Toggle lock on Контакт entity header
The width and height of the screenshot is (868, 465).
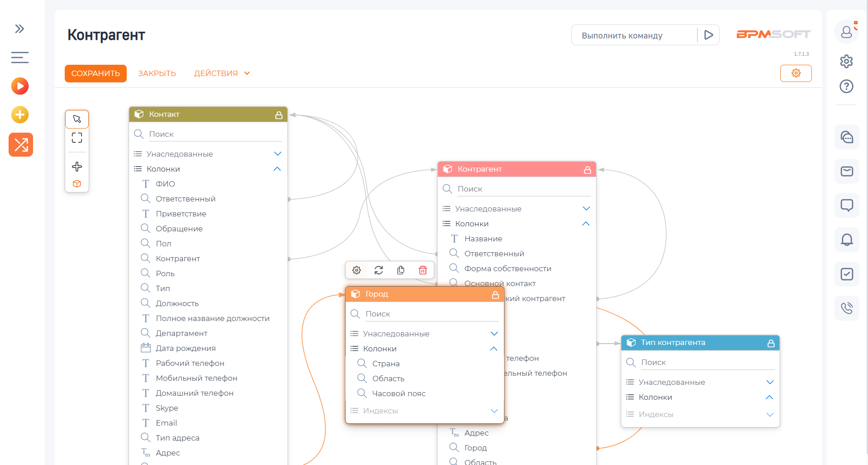click(x=279, y=115)
